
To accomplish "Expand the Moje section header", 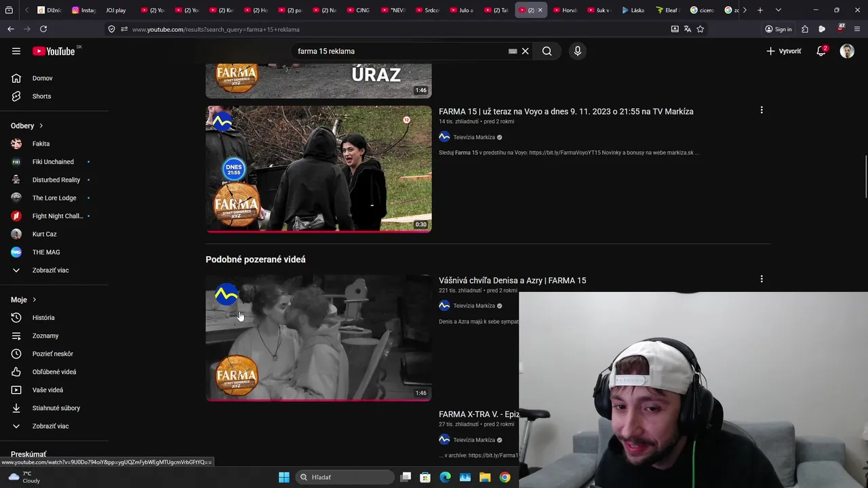I will pyautogui.click(x=23, y=300).
